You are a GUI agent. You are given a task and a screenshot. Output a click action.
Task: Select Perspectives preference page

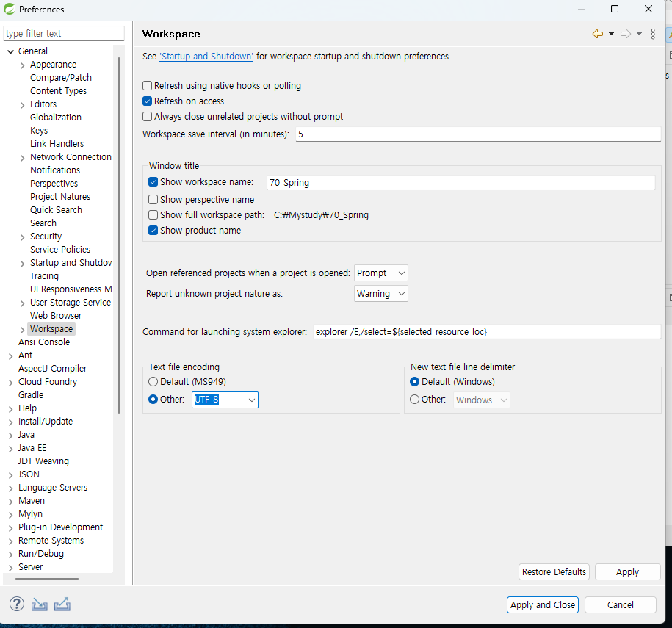click(54, 184)
